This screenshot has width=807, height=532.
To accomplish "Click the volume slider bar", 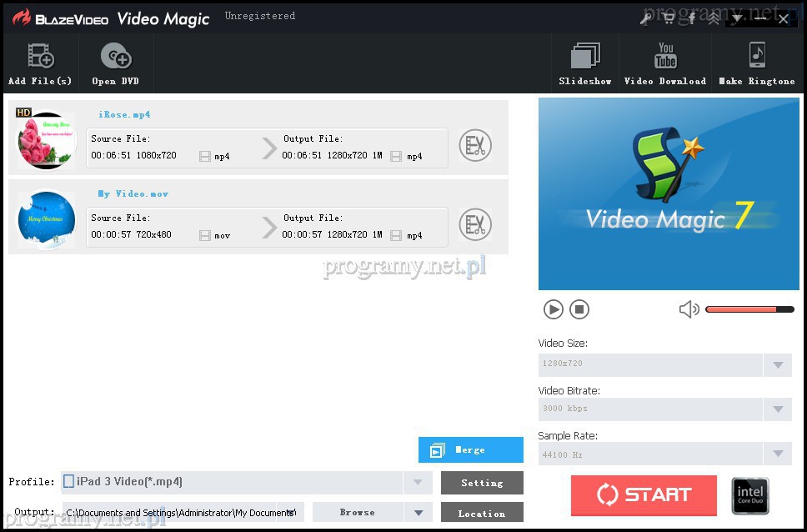I will pyautogui.click(x=749, y=310).
